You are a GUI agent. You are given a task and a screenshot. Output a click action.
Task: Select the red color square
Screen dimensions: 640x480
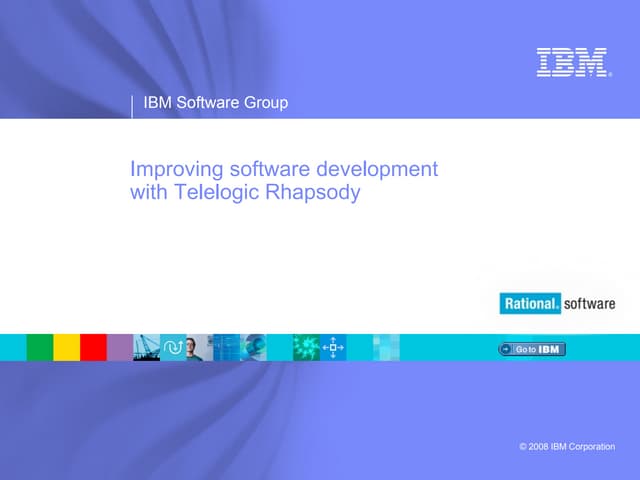click(x=93, y=347)
